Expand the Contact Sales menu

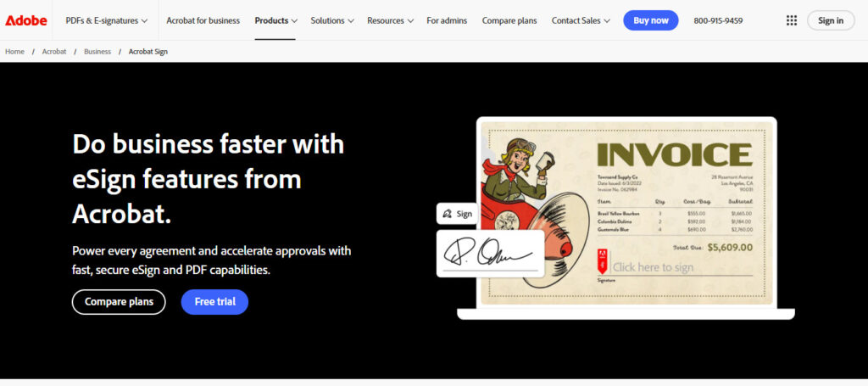tap(581, 20)
